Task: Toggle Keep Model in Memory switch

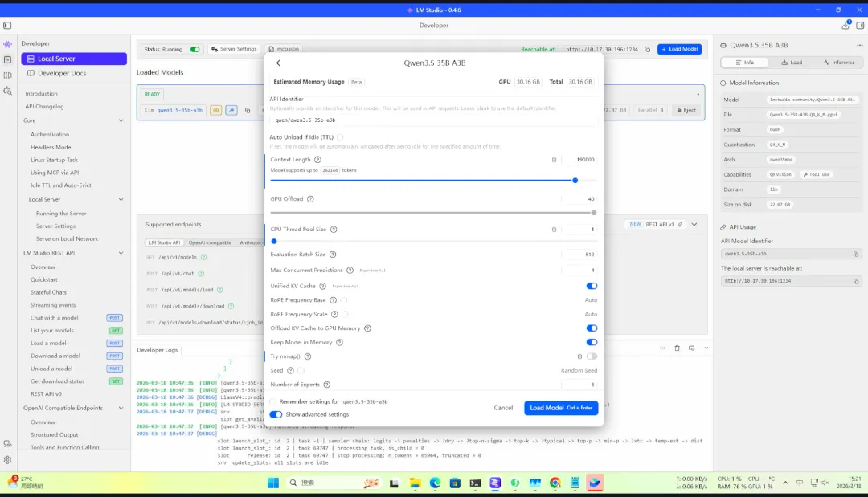Action: 592,343
